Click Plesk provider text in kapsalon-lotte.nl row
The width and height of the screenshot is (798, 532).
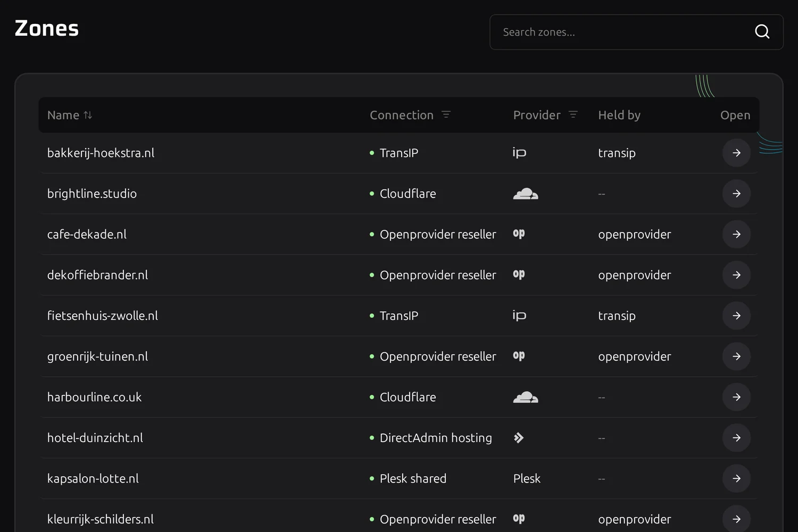527,478
